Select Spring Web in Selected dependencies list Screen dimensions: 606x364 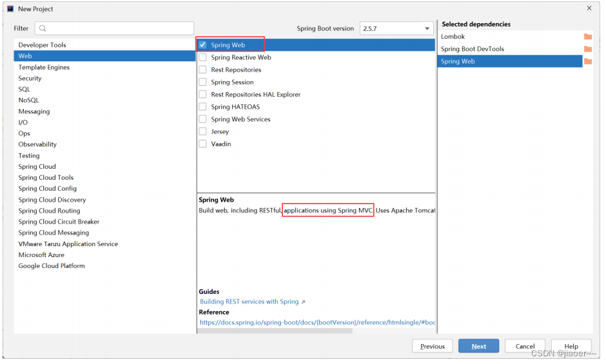(510, 61)
